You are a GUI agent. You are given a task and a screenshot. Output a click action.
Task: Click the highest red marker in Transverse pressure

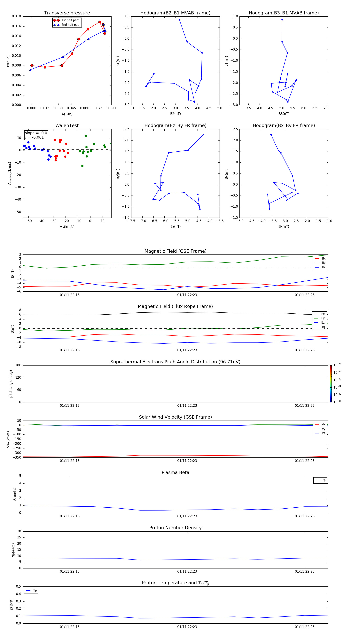click(x=100, y=22)
